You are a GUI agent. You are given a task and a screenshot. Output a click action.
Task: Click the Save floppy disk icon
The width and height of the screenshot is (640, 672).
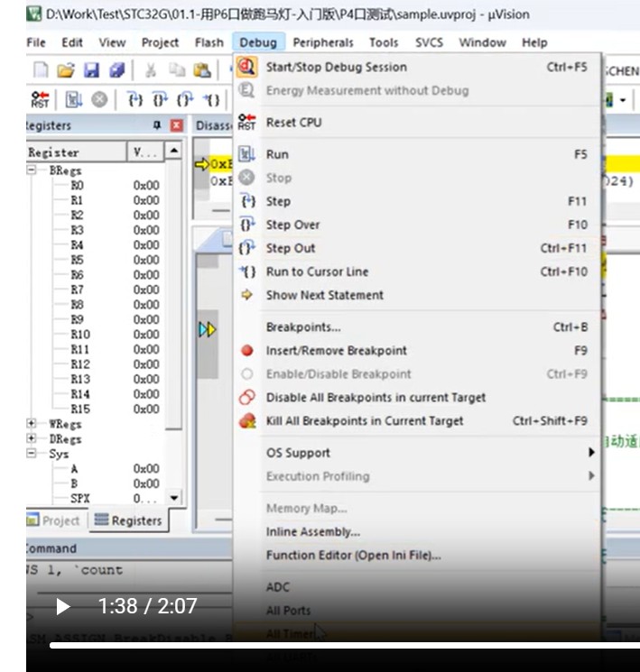click(91, 69)
